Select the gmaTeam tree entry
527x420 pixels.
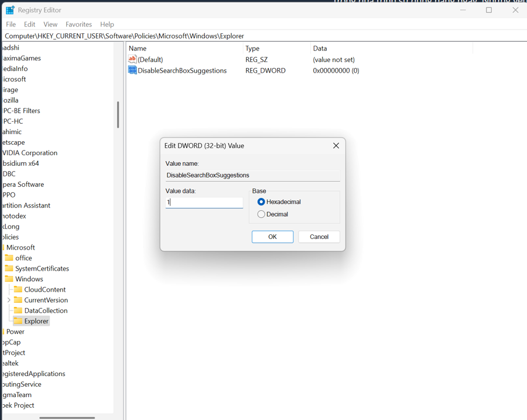tap(17, 395)
